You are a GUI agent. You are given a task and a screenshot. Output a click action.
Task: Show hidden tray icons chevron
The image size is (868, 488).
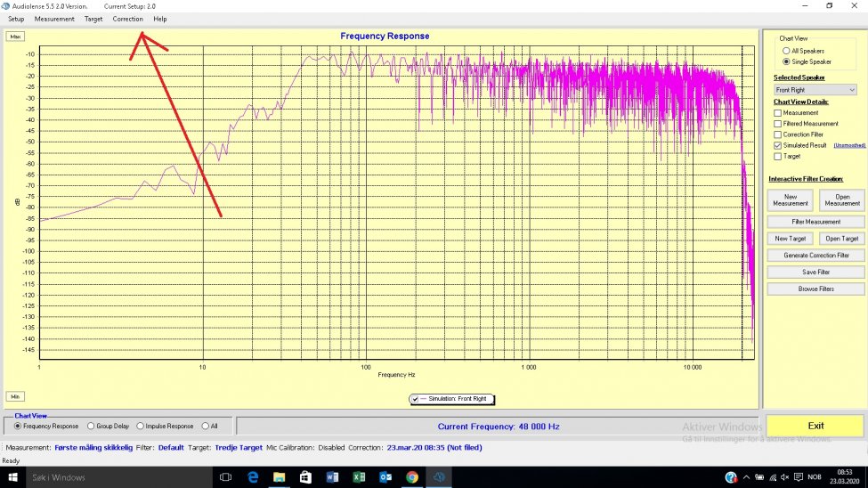[x=746, y=477]
